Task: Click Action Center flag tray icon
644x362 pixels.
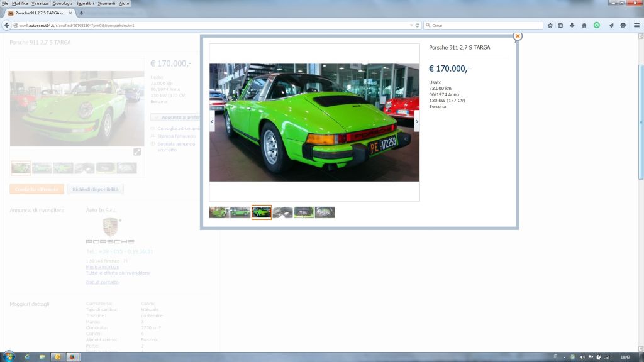Action: coord(591,357)
